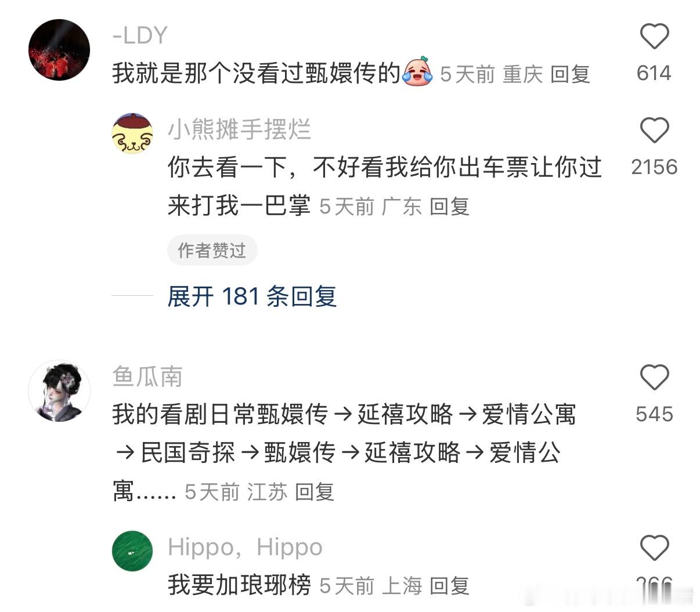This screenshot has height=612, width=700.
Task: Like the comment by -LDY
Action: pyautogui.click(x=654, y=37)
